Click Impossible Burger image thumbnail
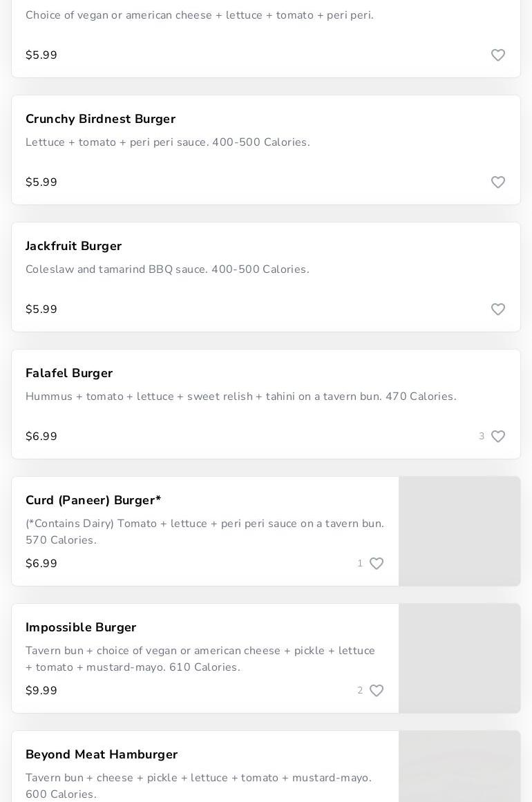Screen dimensions: 532x802 [x=459, y=658]
